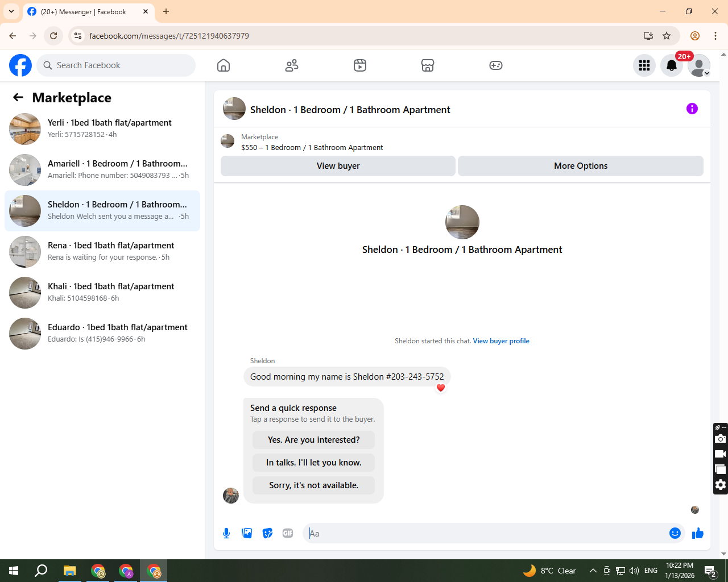
Task: Select the Messenger | Facebook tab
Action: [84, 11]
